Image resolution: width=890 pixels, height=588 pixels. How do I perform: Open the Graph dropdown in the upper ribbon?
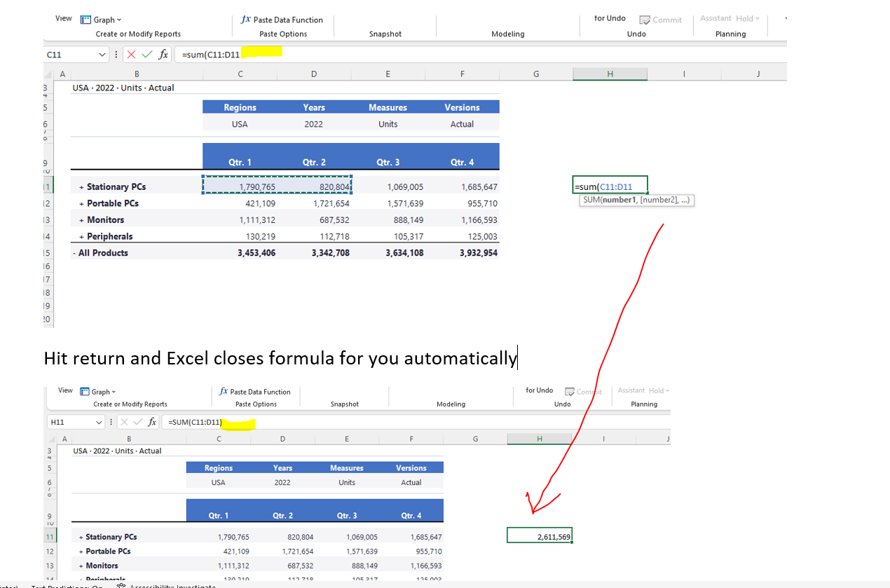coord(118,20)
